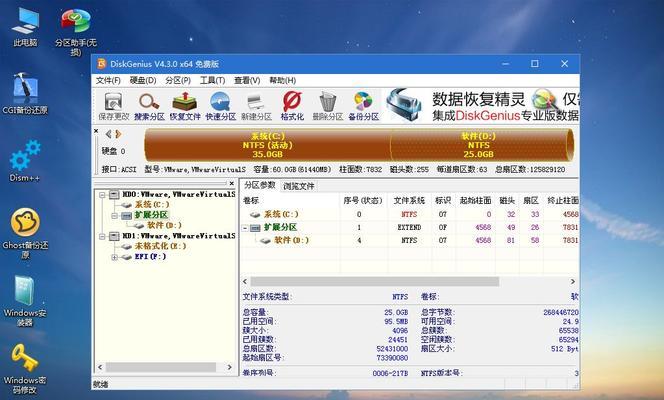Select 系统(C:) in the disk tree
This screenshot has height=400, width=664.
tap(152, 205)
